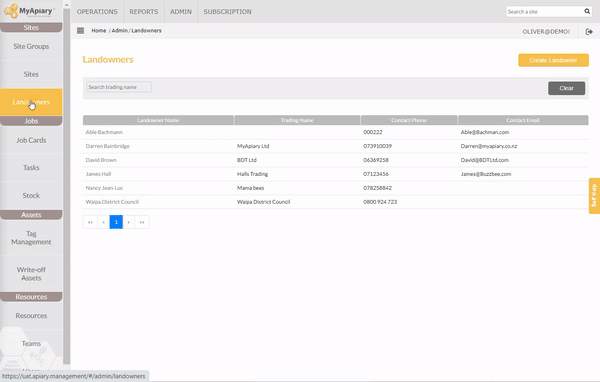Open the REPORTS menu

click(x=143, y=12)
